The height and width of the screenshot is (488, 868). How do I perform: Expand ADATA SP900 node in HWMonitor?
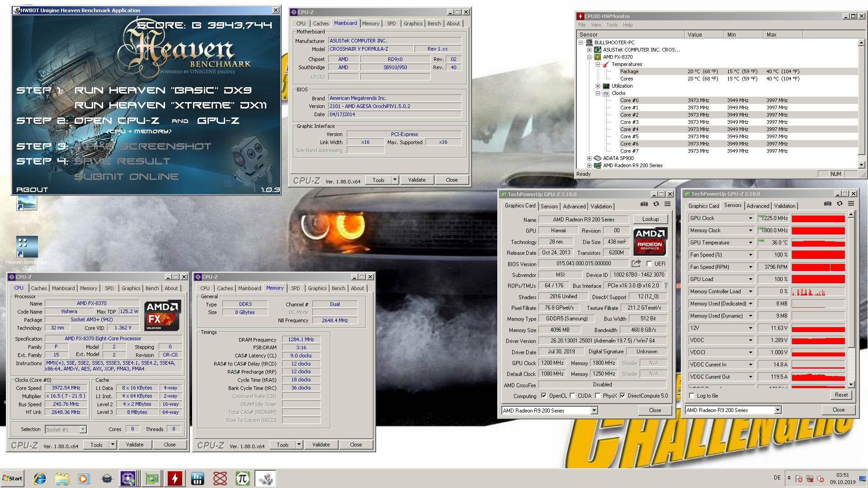[589, 158]
